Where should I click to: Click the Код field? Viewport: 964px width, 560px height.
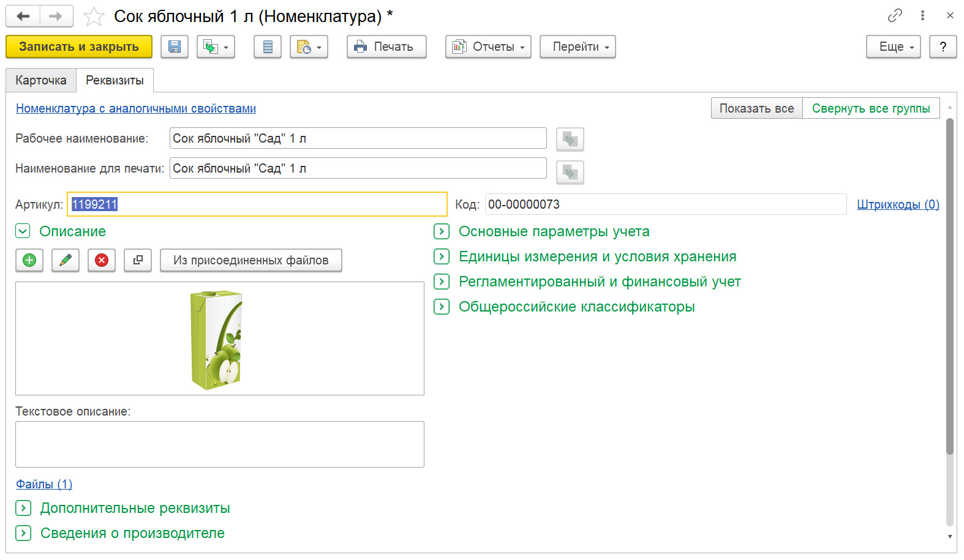point(666,204)
